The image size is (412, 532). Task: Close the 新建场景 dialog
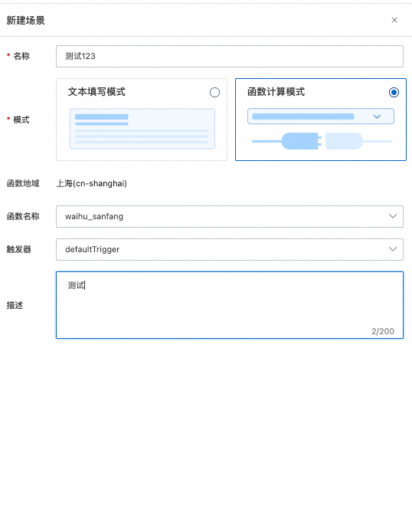click(x=394, y=20)
